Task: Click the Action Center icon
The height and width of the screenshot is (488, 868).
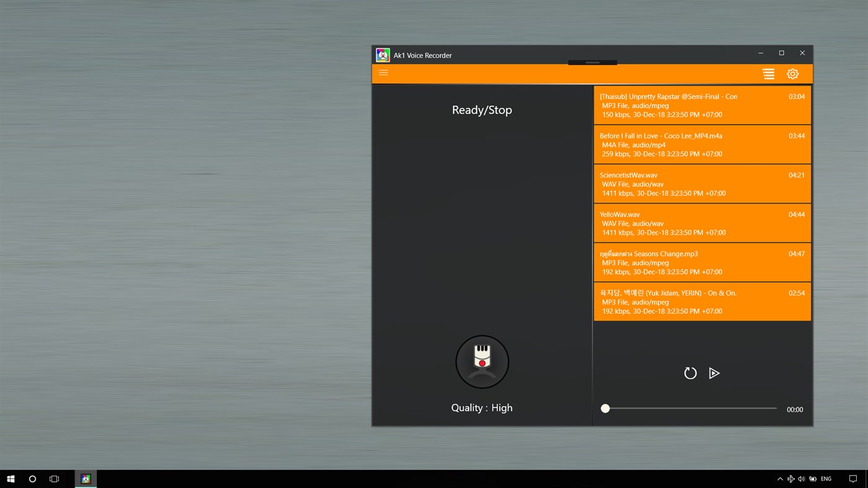Action: [853, 478]
